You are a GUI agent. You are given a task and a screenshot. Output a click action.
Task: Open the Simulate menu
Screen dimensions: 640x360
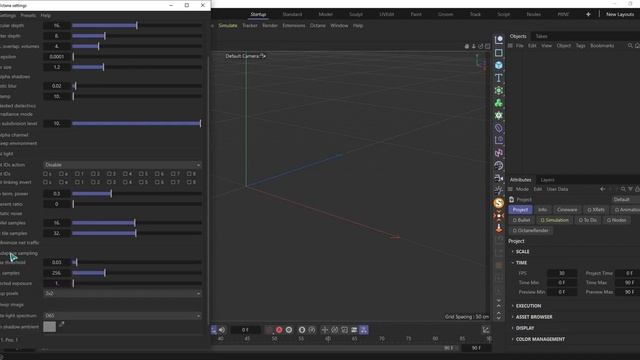228,26
